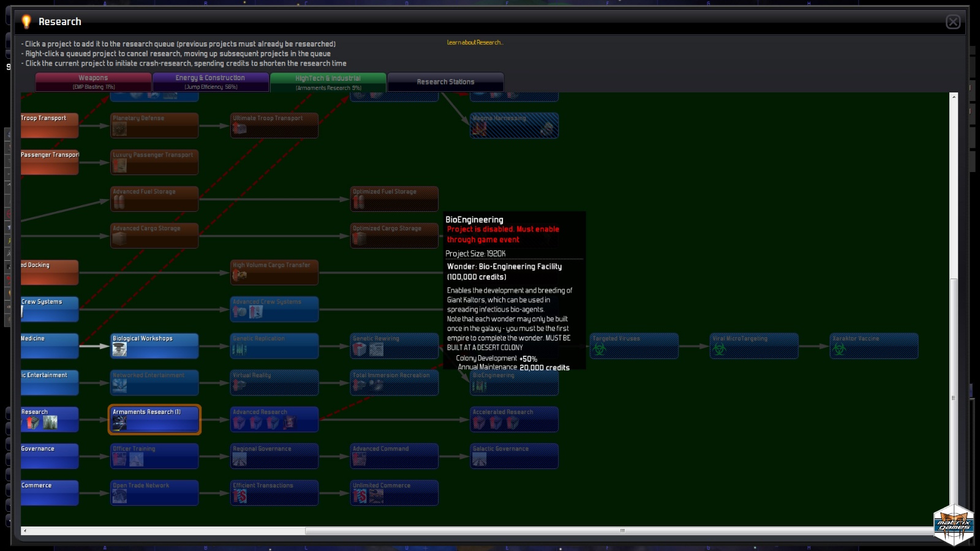This screenshot has width=980, height=551.
Task: Close the Research window
Action: tap(953, 22)
